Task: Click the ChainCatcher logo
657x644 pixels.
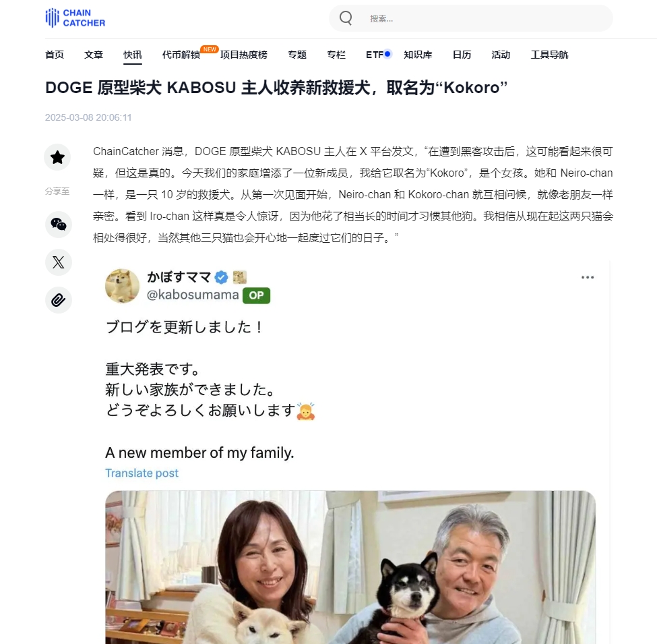Action: click(75, 18)
